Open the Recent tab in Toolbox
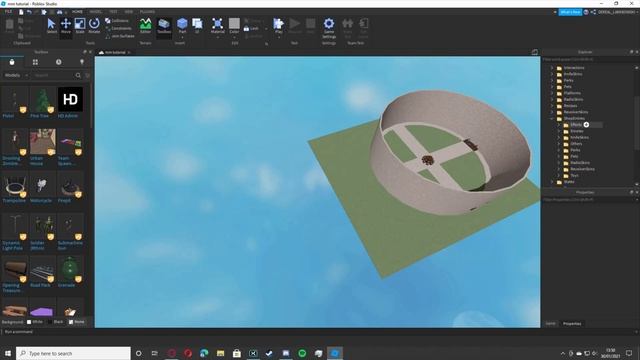 (59, 62)
